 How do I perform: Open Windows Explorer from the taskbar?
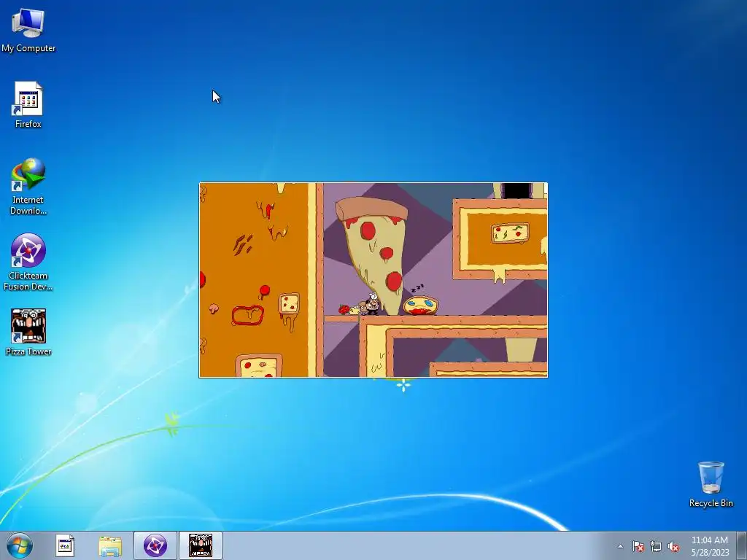point(110,545)
